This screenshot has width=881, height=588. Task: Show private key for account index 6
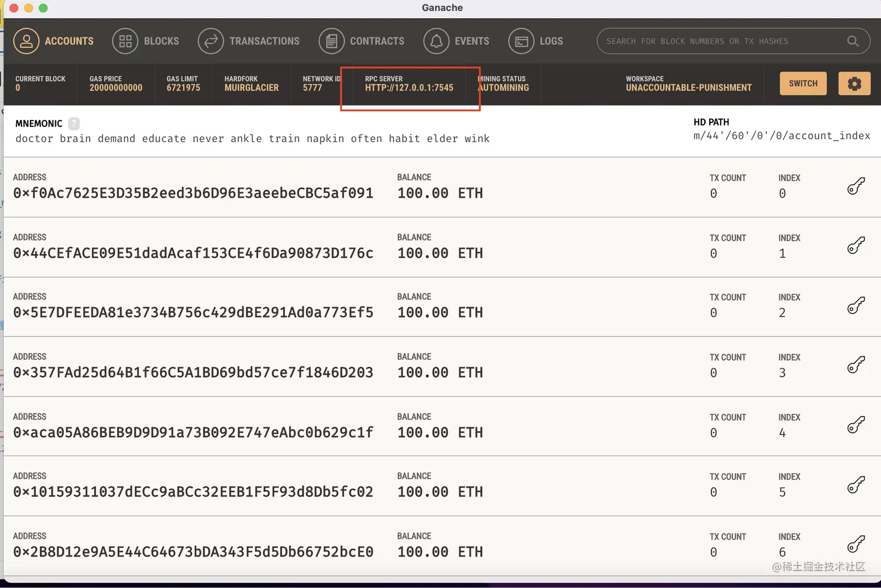856,544
